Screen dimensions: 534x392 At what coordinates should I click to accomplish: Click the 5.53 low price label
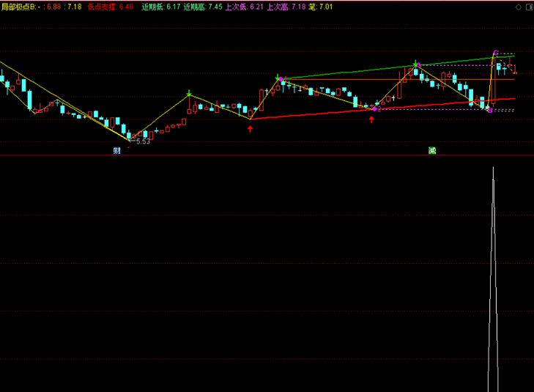click(x=143, y=141)
